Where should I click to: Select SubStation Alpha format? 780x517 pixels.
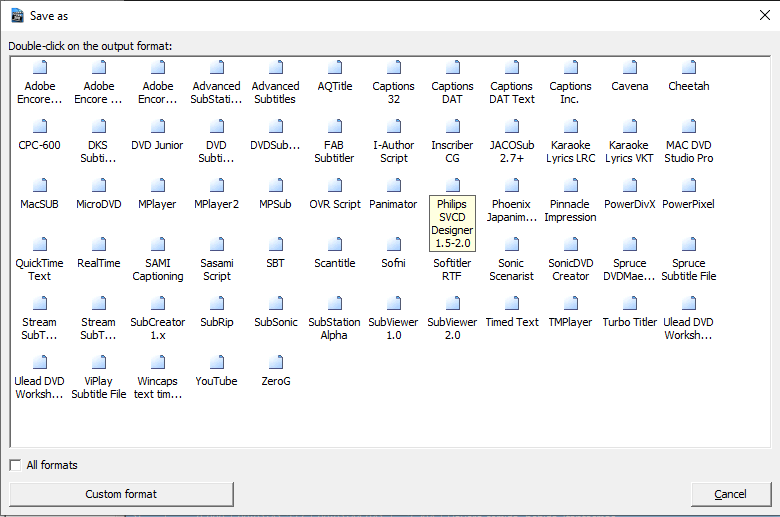(x=335, y=319)
